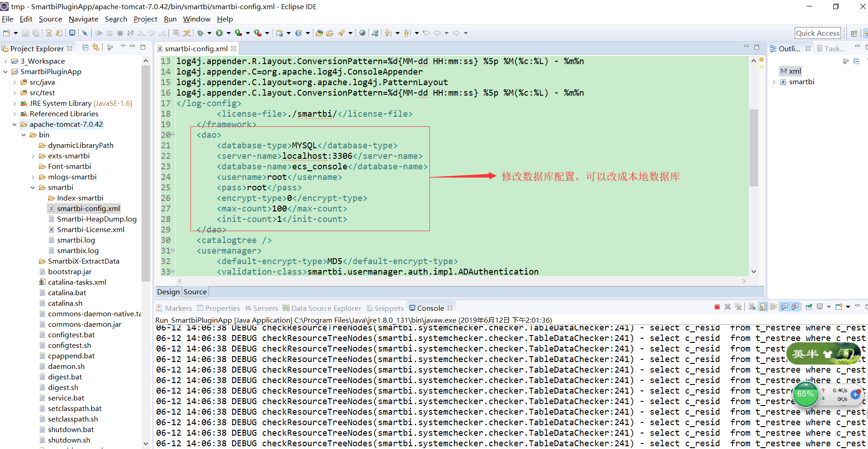
Task: Collapse the bin folder
Action: pos(23,135)
